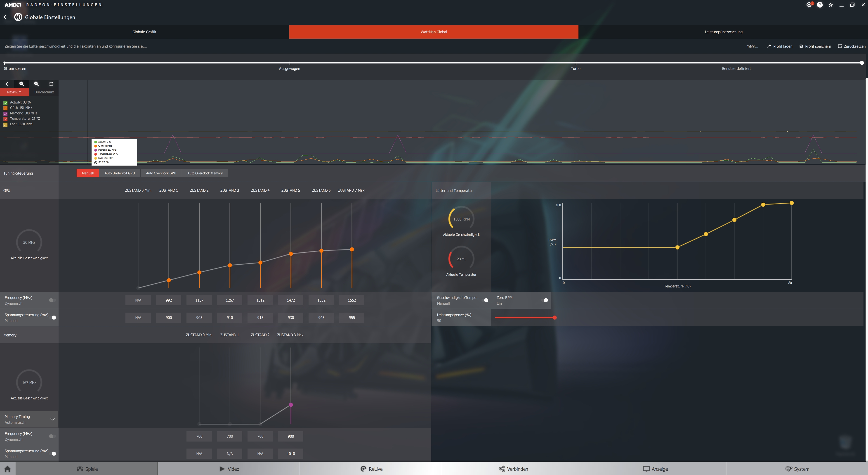Toggle the Zero RPM switch
The width and height of the screenshot is (868, 475).
545,300
